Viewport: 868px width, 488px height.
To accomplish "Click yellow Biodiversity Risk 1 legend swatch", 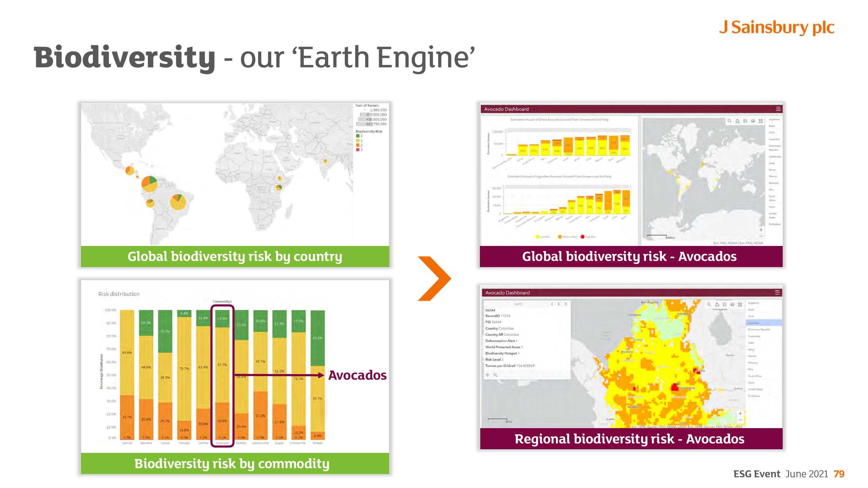I will (x=358, y=141).
